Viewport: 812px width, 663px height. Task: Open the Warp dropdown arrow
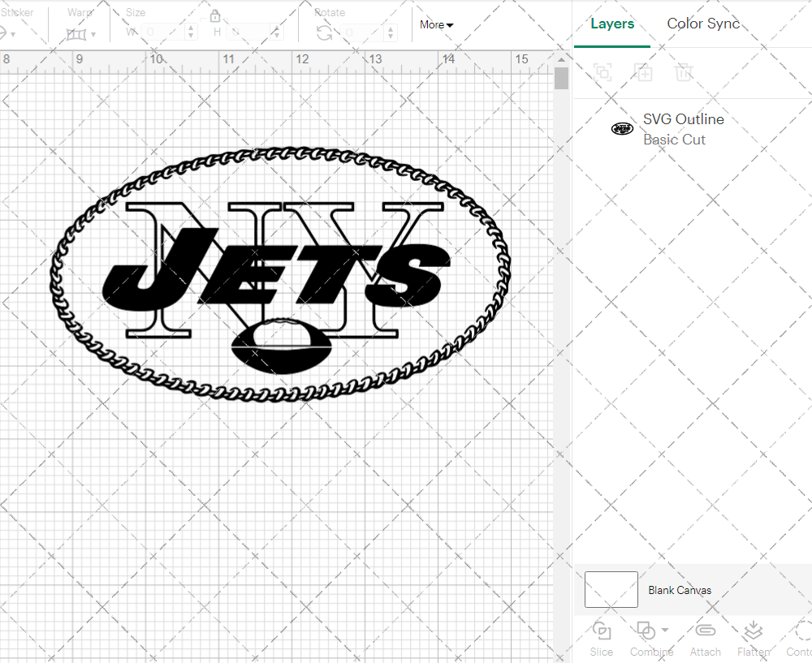[93, 35]
